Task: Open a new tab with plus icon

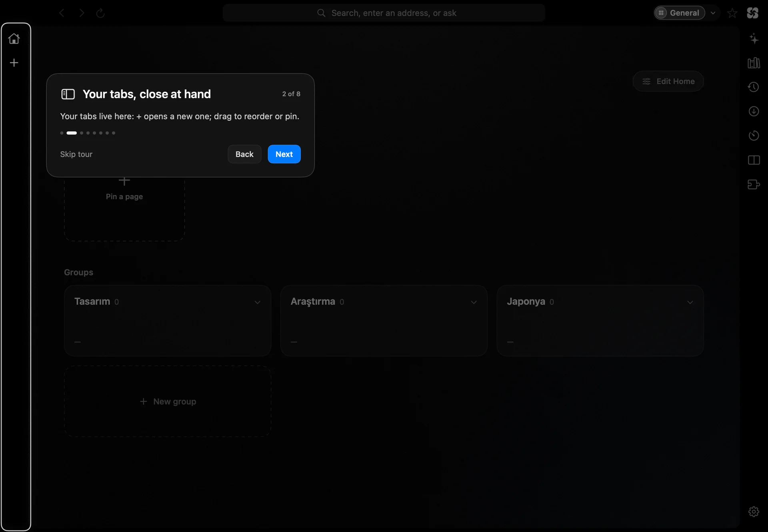Action: pyautogui.click(x=14, y=63)
